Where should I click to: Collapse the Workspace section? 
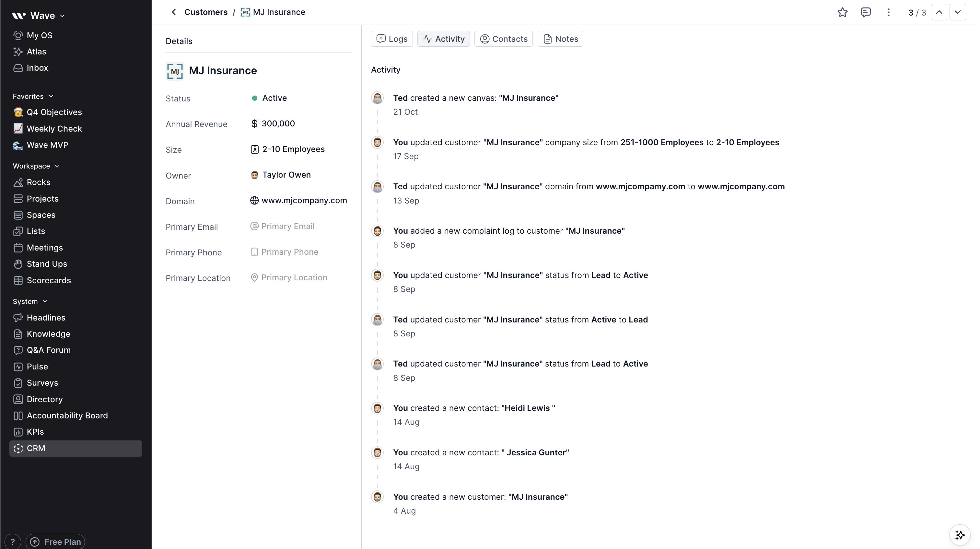click(x=57, y=166)
